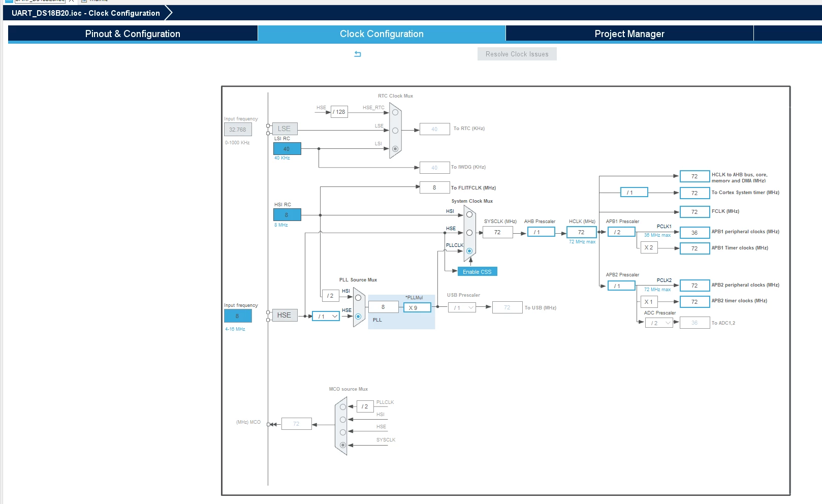
Task: Open the APB2 Prescaler /1 dropdown
Action: [x=621, y=286]
